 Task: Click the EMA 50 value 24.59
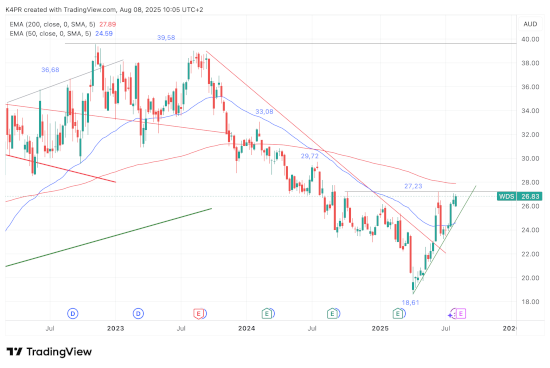pyautogui.click(x=104, y=34)
